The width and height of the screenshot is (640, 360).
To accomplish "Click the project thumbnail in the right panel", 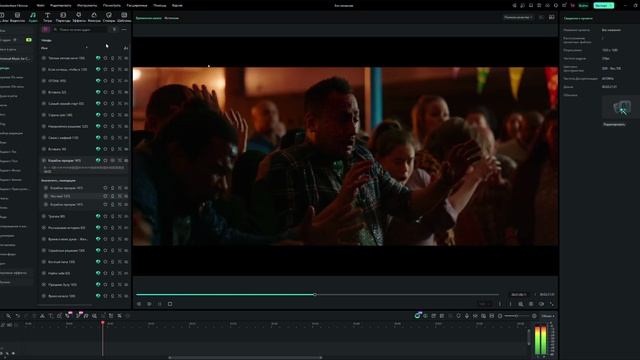I will [x=621, y=107].
